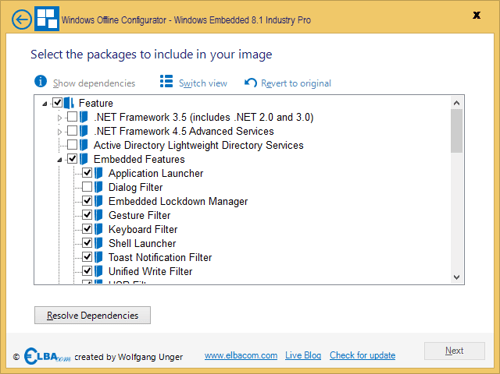Click the Resolve Dependencies button
The width and height of the screenshot is (500, 374).
pyautogui.click(x=92, y=315)
